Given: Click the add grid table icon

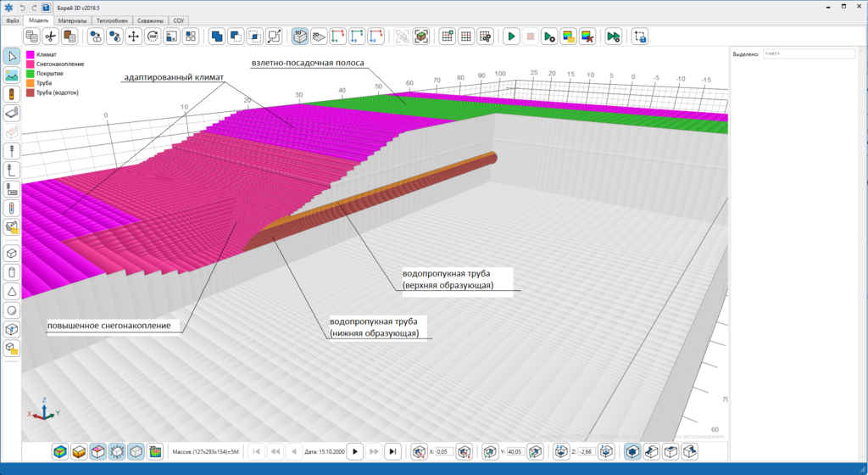Looking at the screenshot, I should pyautogui.click(x=448, y=36).
